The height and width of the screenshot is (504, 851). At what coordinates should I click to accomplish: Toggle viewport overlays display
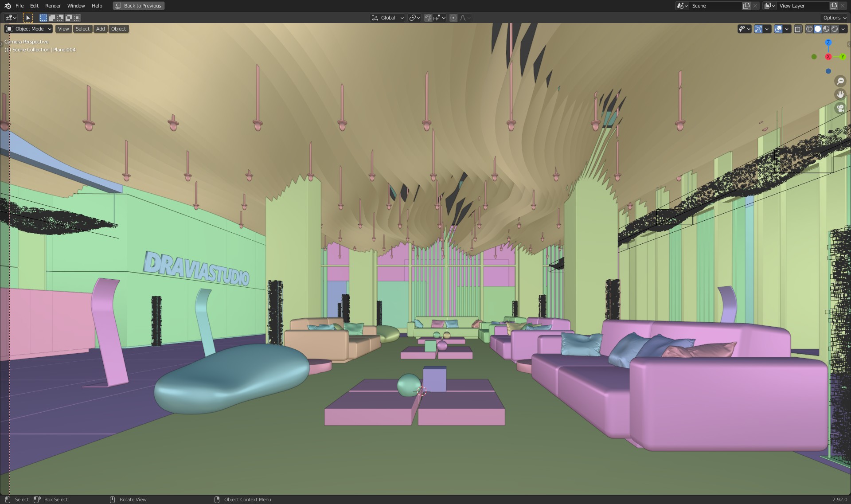point(778,29)
